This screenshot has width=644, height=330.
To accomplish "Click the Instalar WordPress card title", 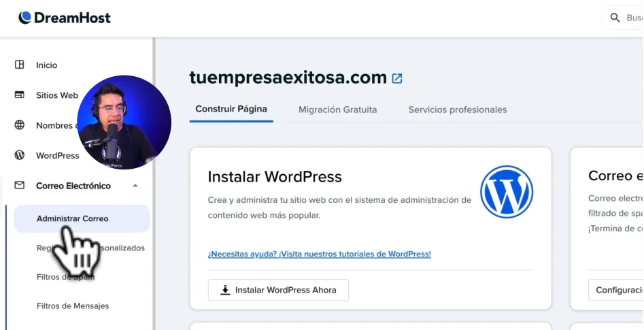I will (x=275, y=177).
